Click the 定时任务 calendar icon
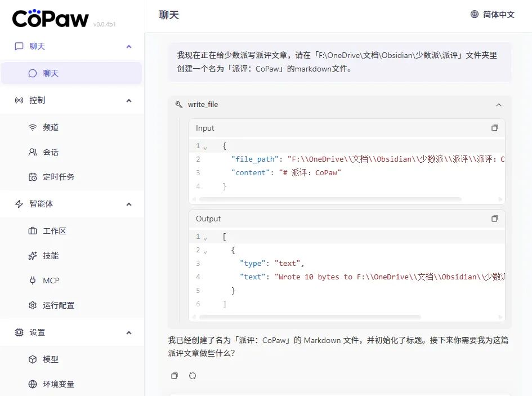 point(33,177)
